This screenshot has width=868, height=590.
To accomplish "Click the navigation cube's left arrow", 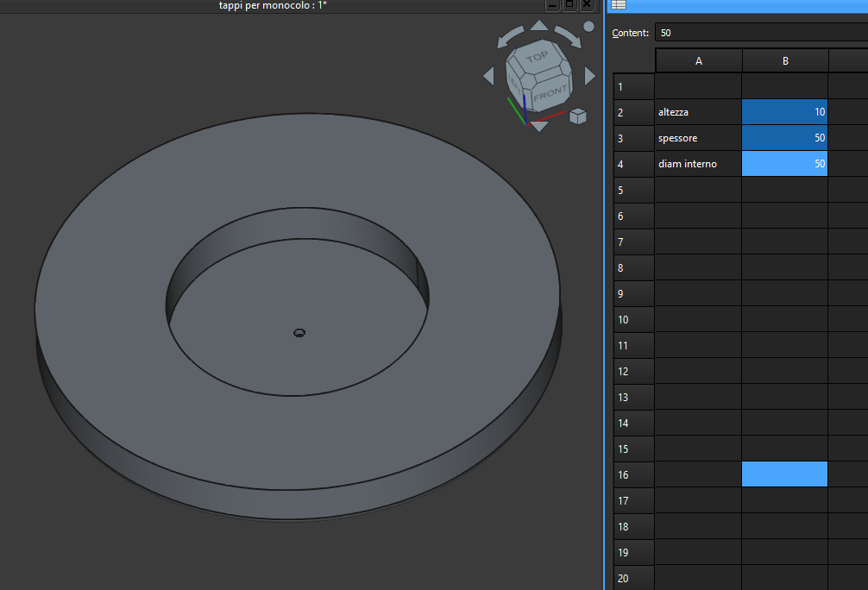I will point(488,76).
